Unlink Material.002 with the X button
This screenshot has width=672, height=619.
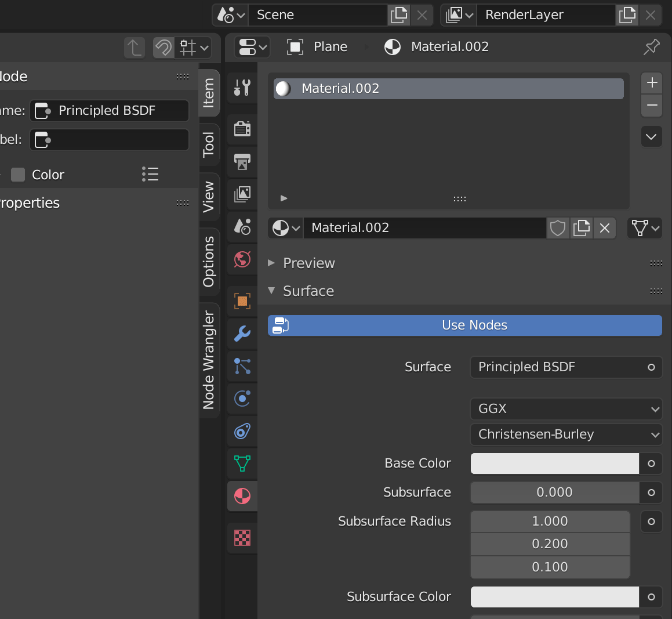tap(605, 228)
